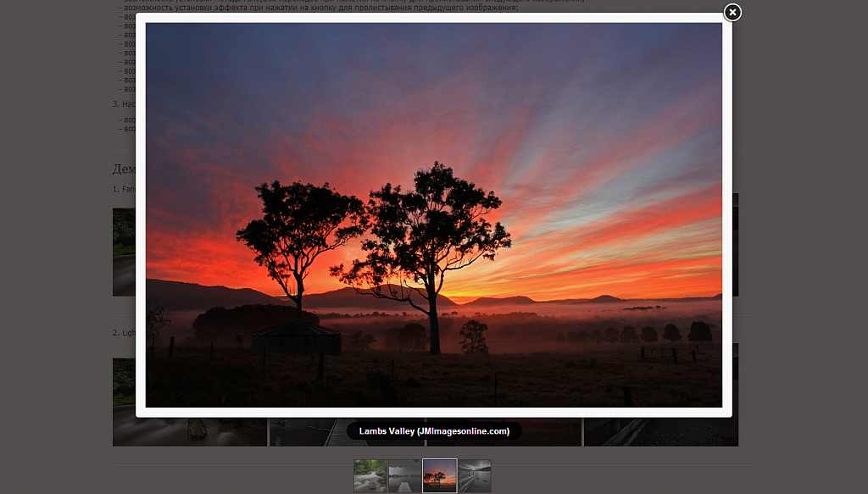Image resolution: width=868 pixels, height=494 pixels.
Task: Select the green forest stream thumbnail
Action: point(370,475)
